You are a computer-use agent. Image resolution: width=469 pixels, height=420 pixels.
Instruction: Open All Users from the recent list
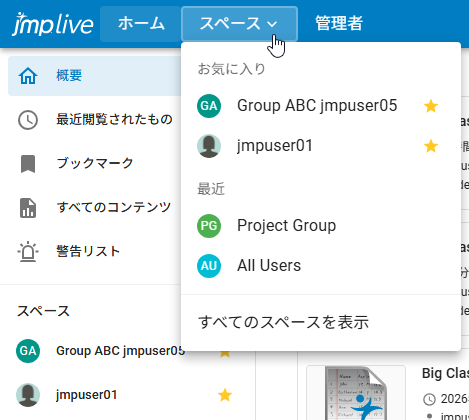click(x=321, y=266)
